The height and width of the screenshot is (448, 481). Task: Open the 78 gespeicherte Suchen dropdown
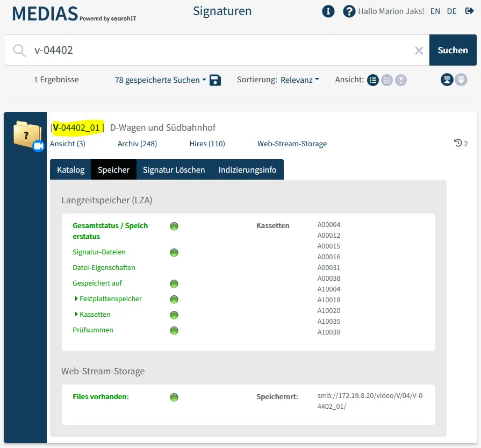160,80
